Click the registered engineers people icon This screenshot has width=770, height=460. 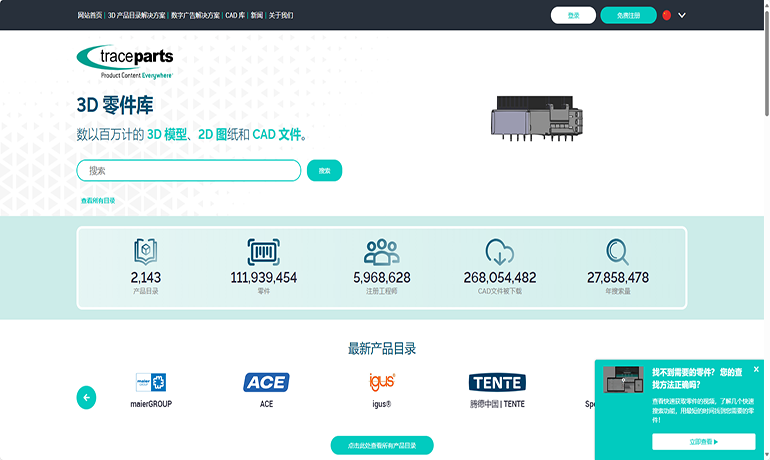click(x=382, y=252)
